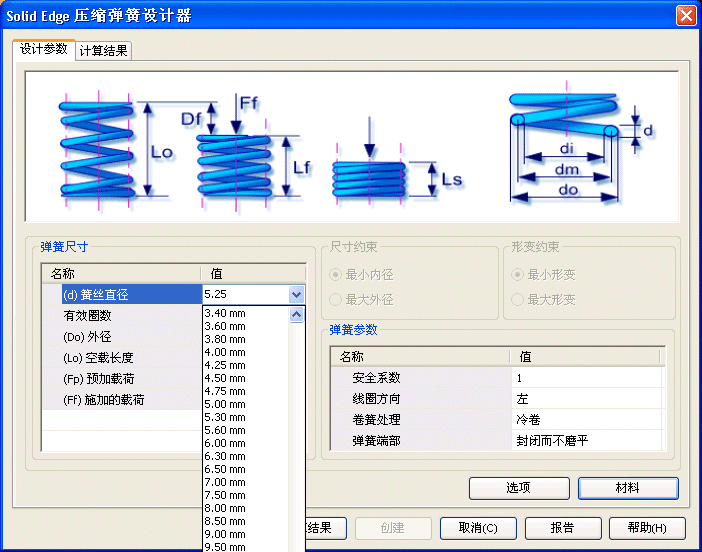The height and width of the screenshot is (552, 702).
Task: Select the 设计参数 tab
Action: (44, 49)
